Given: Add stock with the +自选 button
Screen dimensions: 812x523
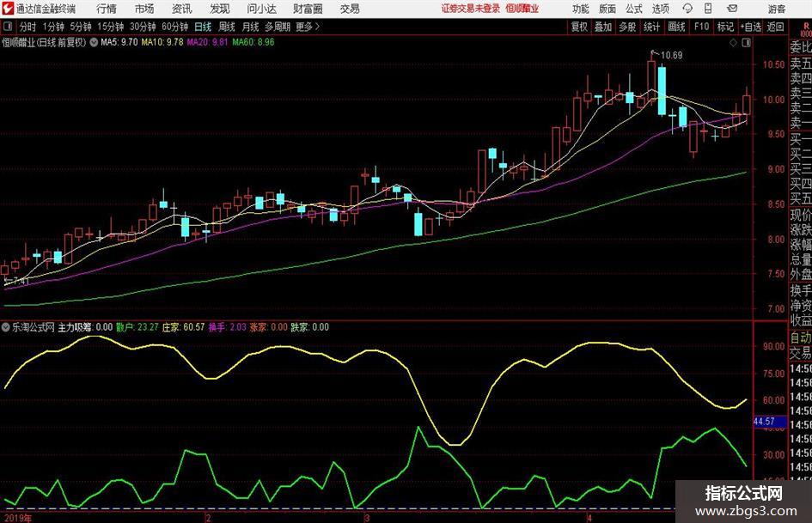Looking at the screenshot, I should click(751, 27).
